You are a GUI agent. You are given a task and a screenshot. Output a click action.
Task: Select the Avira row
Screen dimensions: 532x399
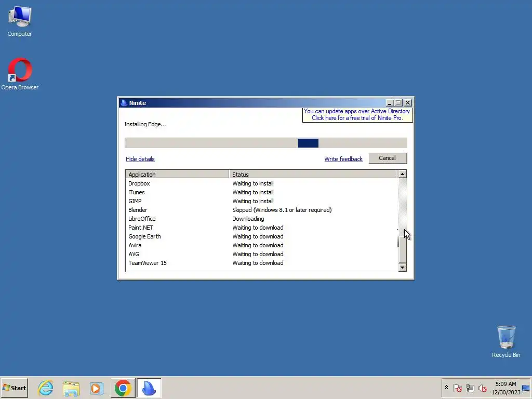coord(261,245)
